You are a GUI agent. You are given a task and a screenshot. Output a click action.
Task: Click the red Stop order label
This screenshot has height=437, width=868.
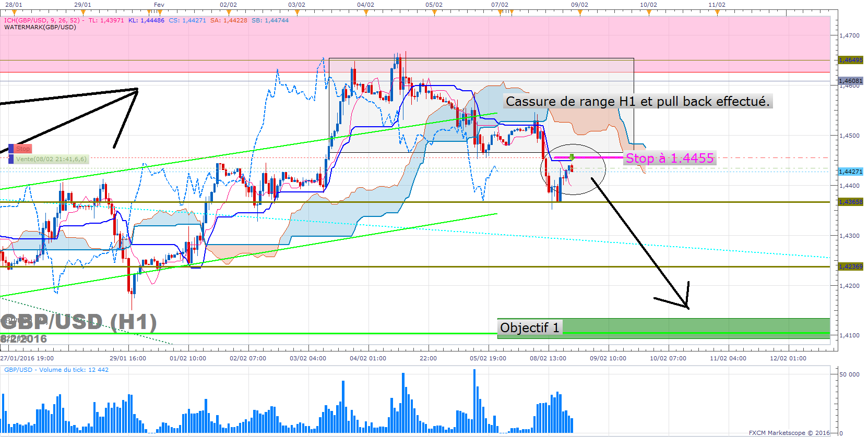(x=23, y=149)
